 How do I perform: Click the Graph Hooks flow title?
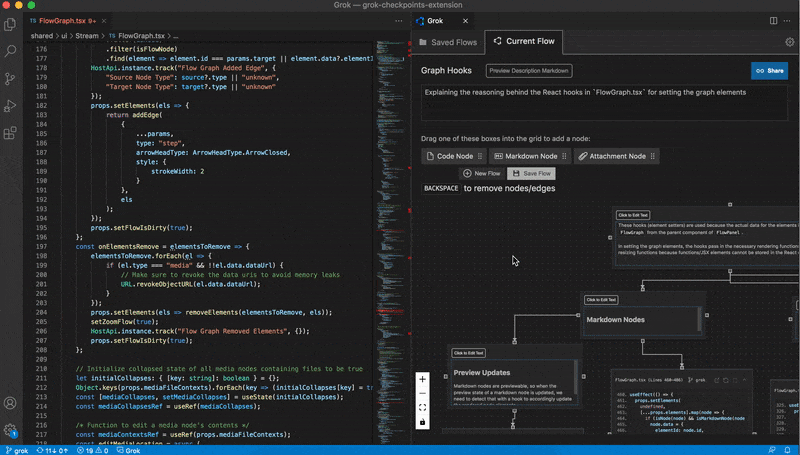pyautogui.click(x=446, y=71)
